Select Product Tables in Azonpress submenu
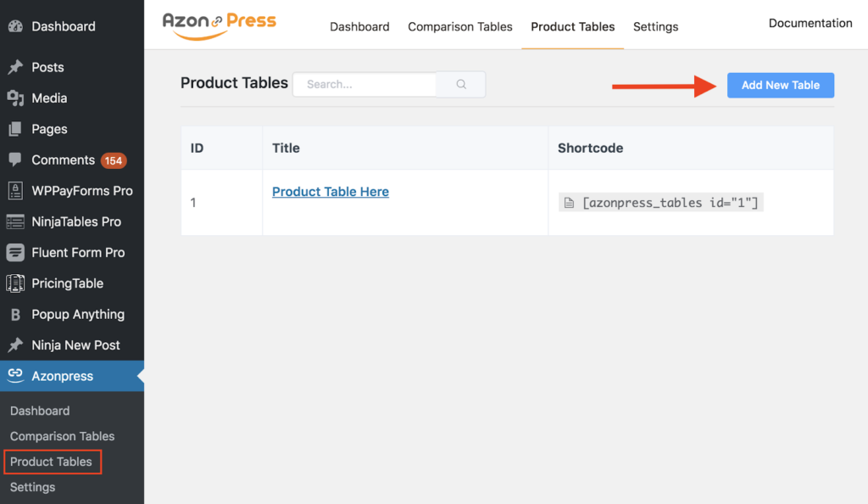 tap(51, 462)
